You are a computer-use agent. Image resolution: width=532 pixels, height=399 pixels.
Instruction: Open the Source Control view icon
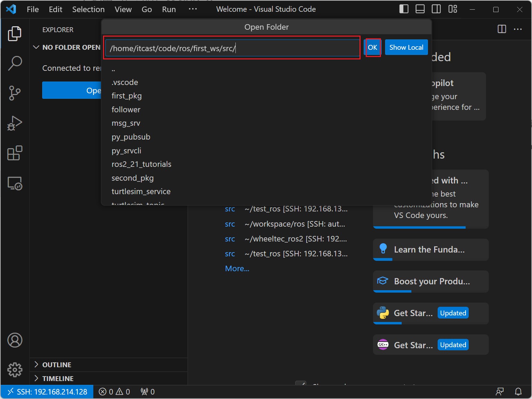15,93
